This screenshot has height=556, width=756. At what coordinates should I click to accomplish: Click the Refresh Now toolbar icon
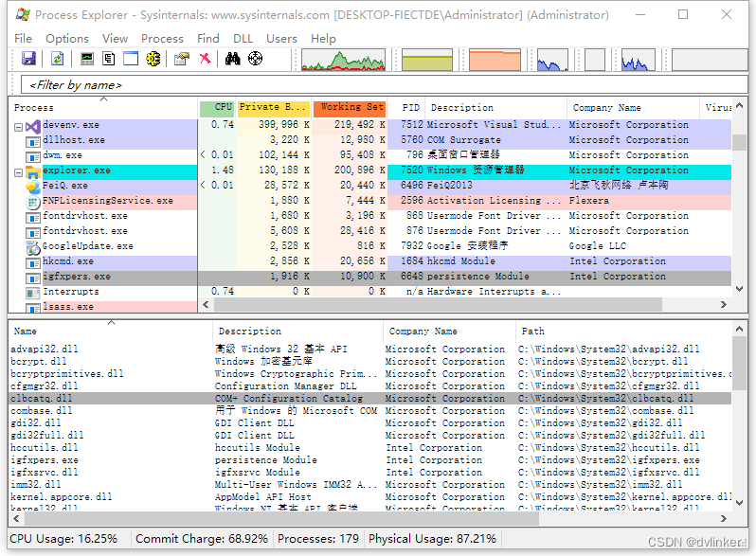click(58, 59)
